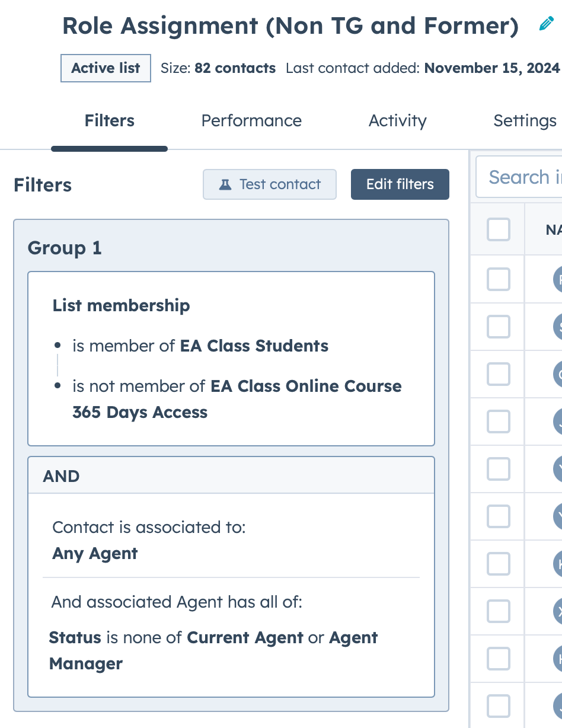Screen dimensions: 562x728
Task: Tick the first contact row checkbox
Action: pos(499,279)
